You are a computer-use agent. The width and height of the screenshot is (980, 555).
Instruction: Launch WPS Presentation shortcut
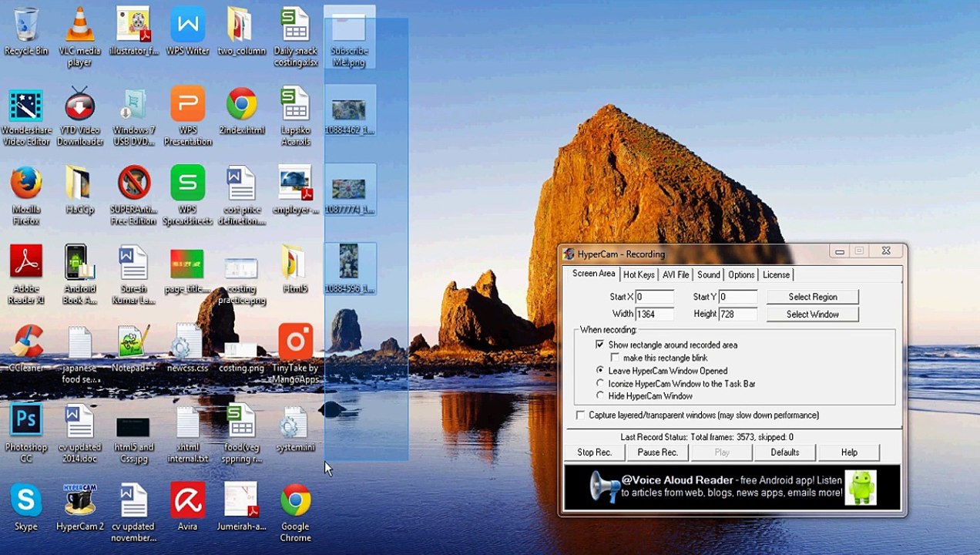tap(187, 117)
